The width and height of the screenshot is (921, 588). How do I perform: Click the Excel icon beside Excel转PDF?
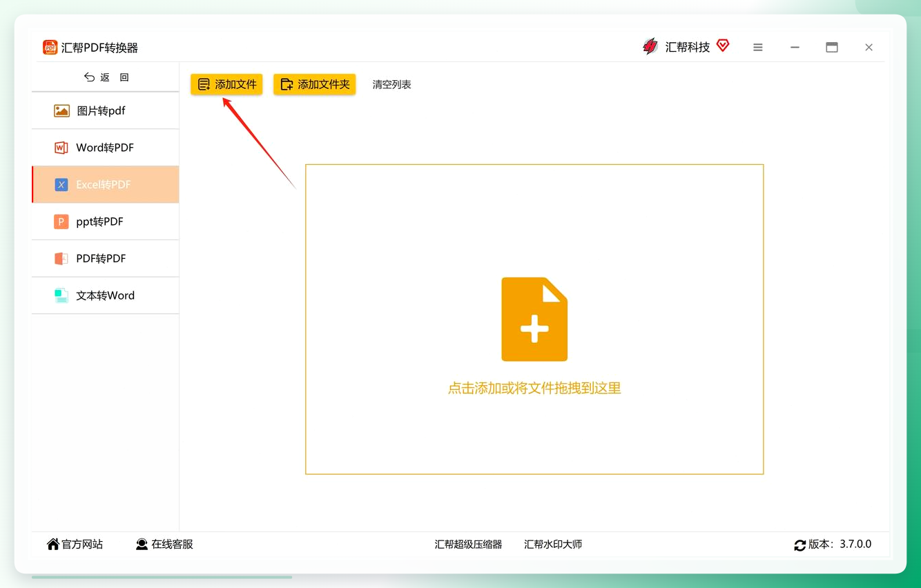pyautogui.click(x=61, y=185)
